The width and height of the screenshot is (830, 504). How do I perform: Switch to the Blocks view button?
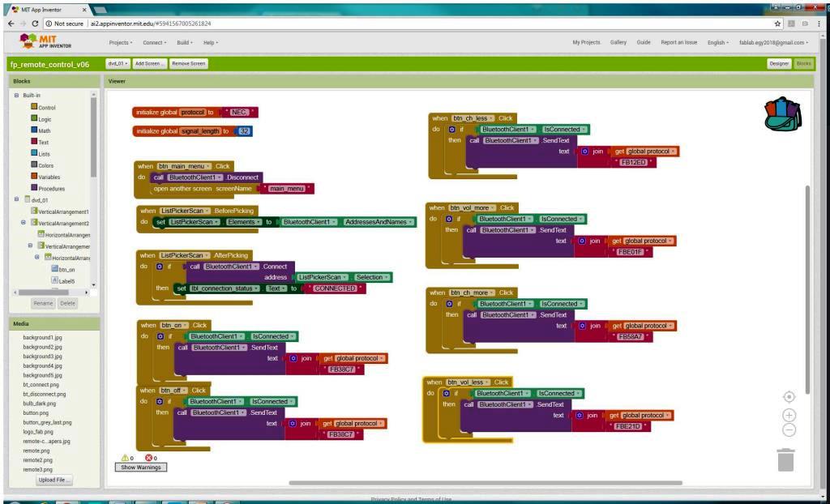pos(803,63)
